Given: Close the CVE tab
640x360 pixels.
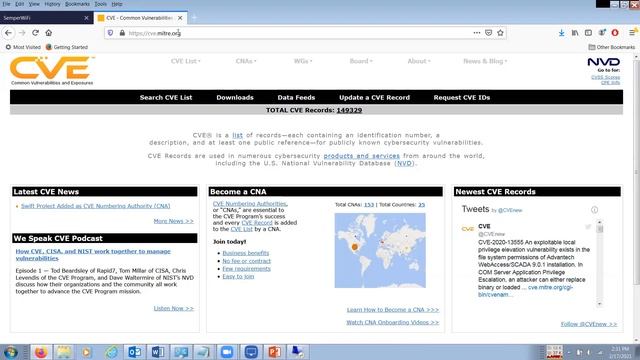Looking at the screenshot, I should [180, 18].
